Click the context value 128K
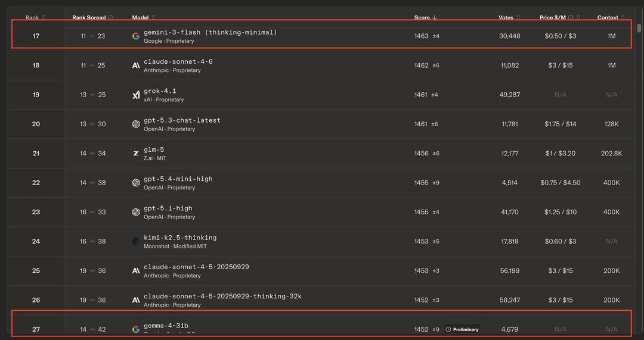This screenshot has width=644, height=340. click(612, 124)
